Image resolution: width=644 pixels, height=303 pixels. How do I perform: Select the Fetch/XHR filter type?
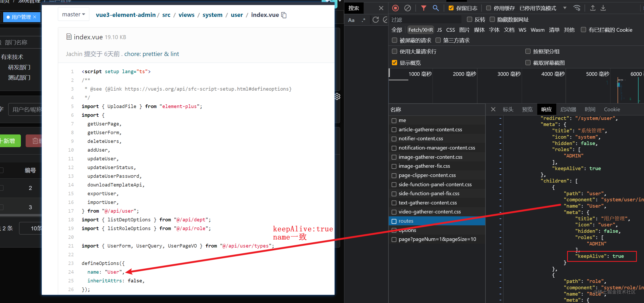click(420, 30)
